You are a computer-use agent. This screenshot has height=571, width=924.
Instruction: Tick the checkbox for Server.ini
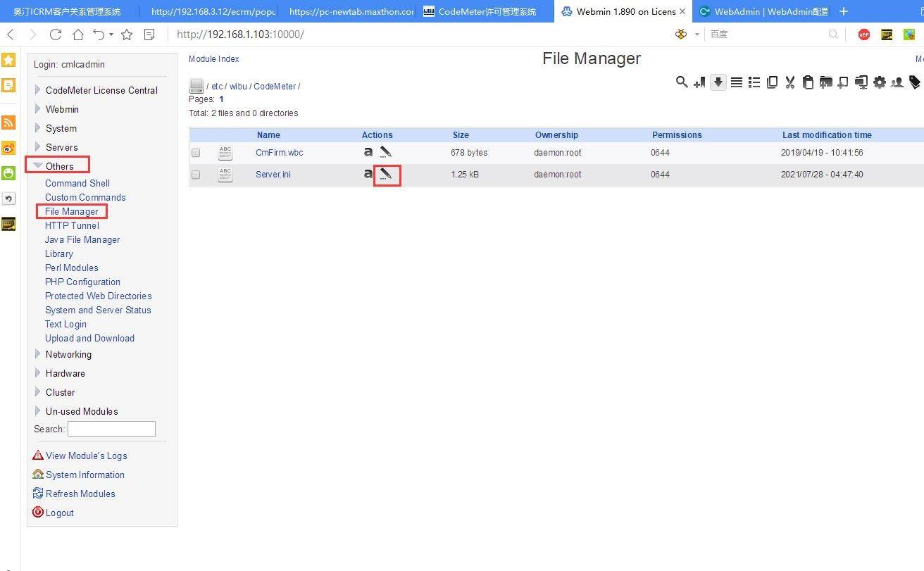coord(196,175)
